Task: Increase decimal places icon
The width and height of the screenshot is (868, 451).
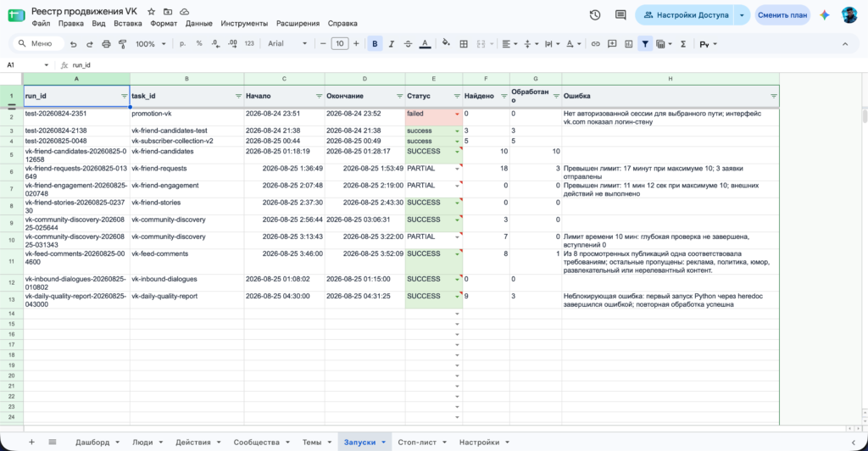Action: coord(232,44)
